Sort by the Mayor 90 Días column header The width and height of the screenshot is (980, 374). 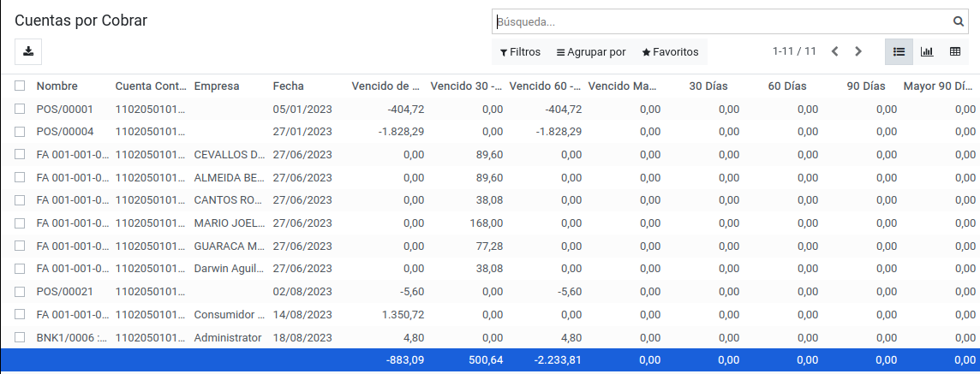[938, 86]
